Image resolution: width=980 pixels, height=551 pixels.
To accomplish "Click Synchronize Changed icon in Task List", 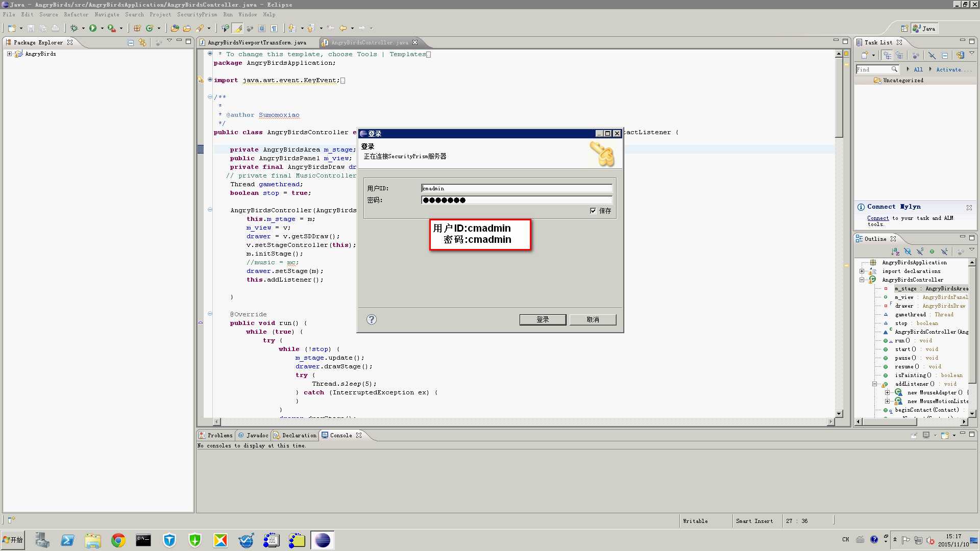I will point(960,55).
